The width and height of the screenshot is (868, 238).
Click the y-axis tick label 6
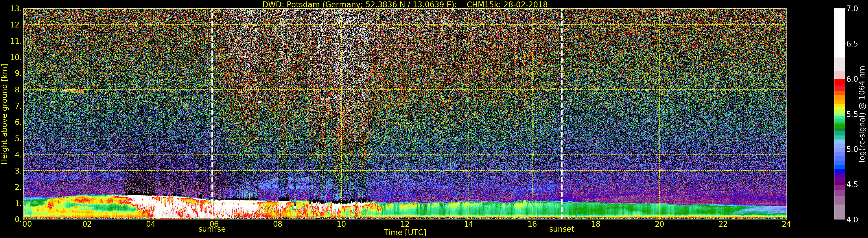(18, 122)
